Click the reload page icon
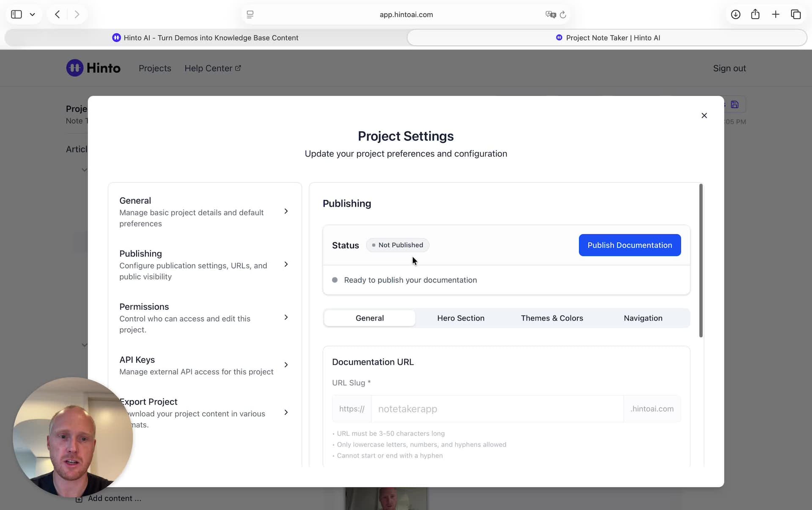812x510 pixels. (563, 15)
